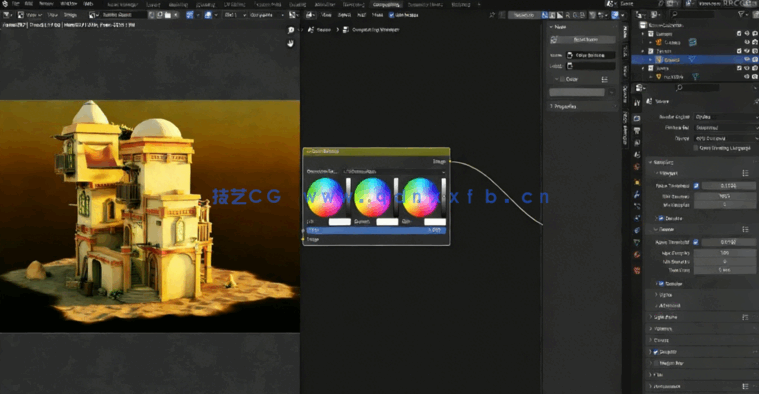Click the open image folder icon in header
Screen dimensions: 759x394
[167, 15]
